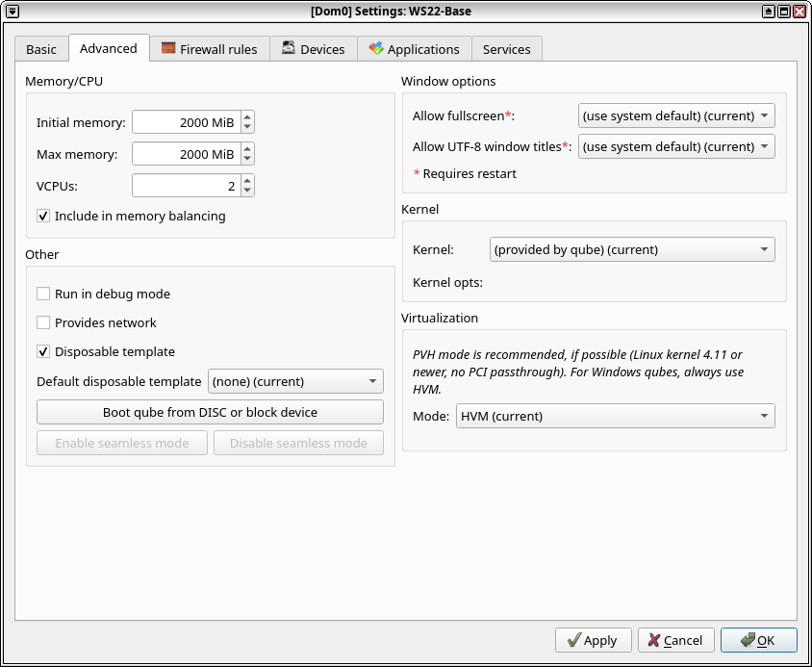The height and width of the screenshot is (667, 812).
Task: Click the Cancel button's red X icon
Action: pyautogui.click(x=654, y=640)
